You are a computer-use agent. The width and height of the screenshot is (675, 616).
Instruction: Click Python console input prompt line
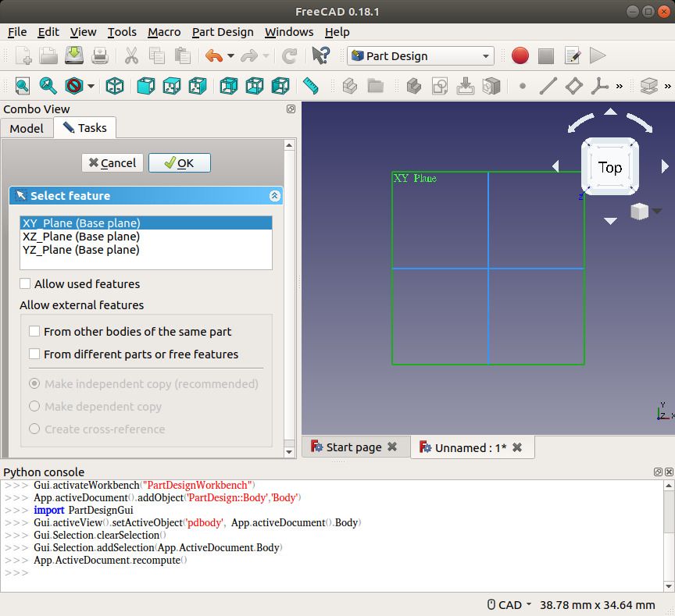[x=331, y=573]
